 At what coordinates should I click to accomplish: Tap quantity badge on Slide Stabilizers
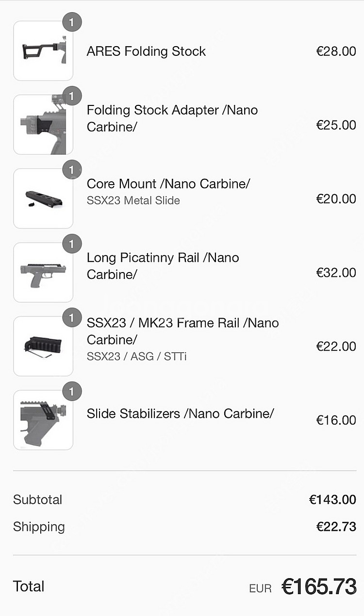click(x=72, y=392)
